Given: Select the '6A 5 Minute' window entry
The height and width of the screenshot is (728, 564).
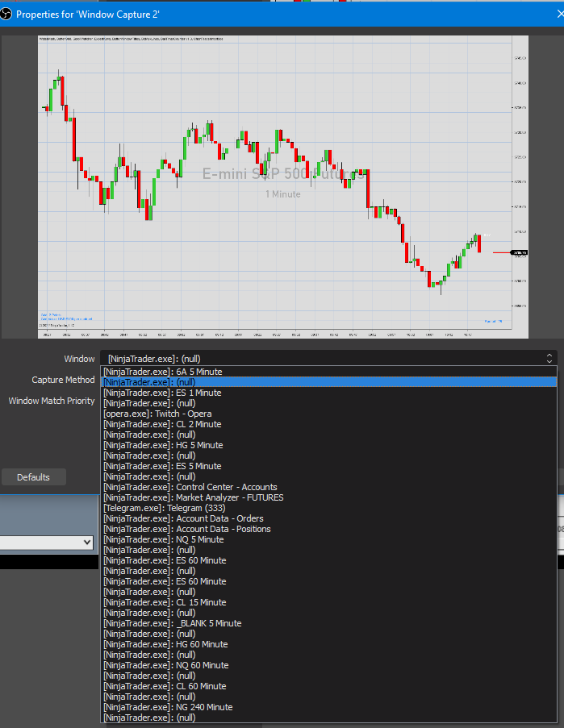Looking at the screenshot, I should coord(328,372).
